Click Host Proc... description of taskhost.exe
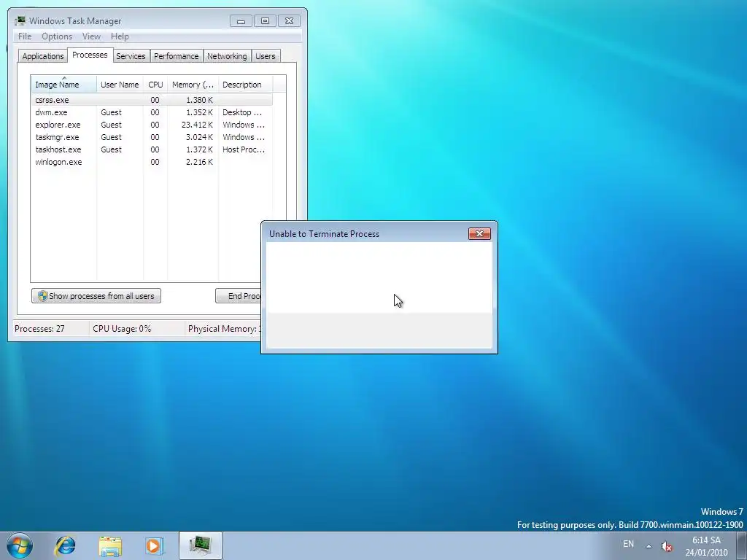Viewport: 747px width, 560px height. (x=244, y=149)
